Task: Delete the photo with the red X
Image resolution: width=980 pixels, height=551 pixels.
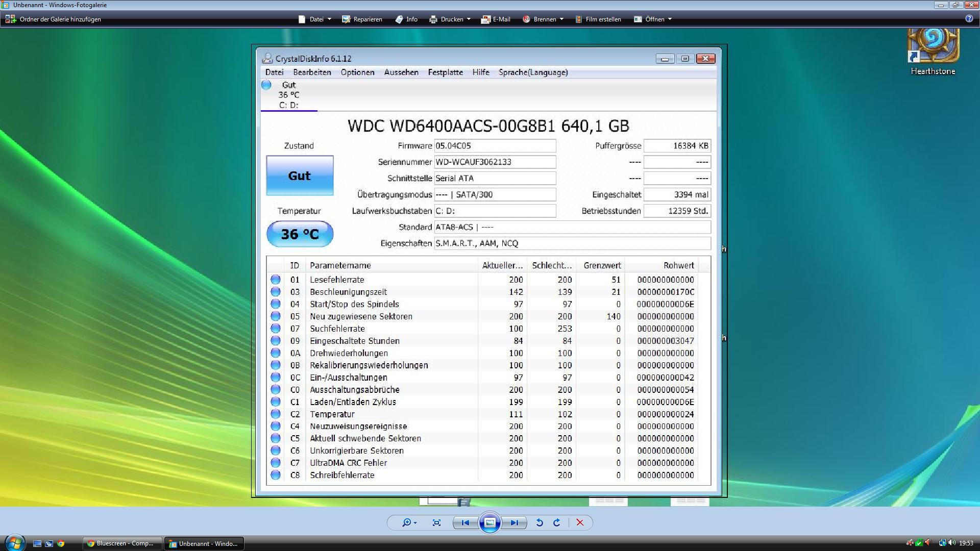Action: click(580, 522)
